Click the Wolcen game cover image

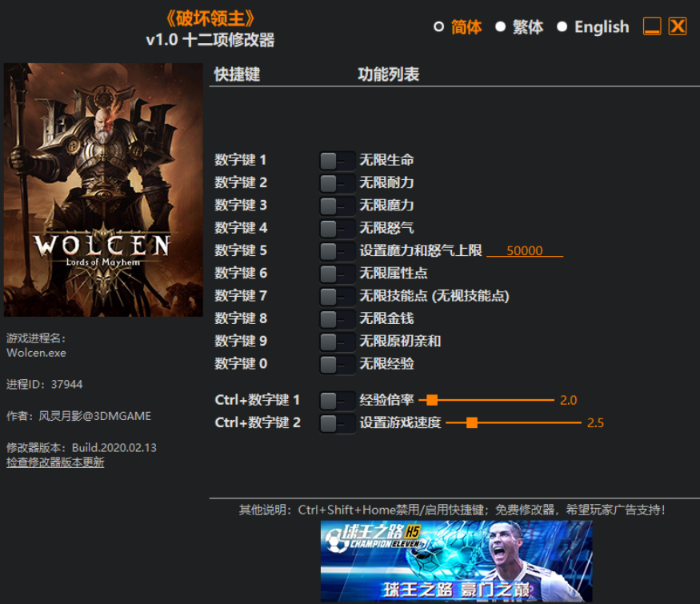pos(103,190)
